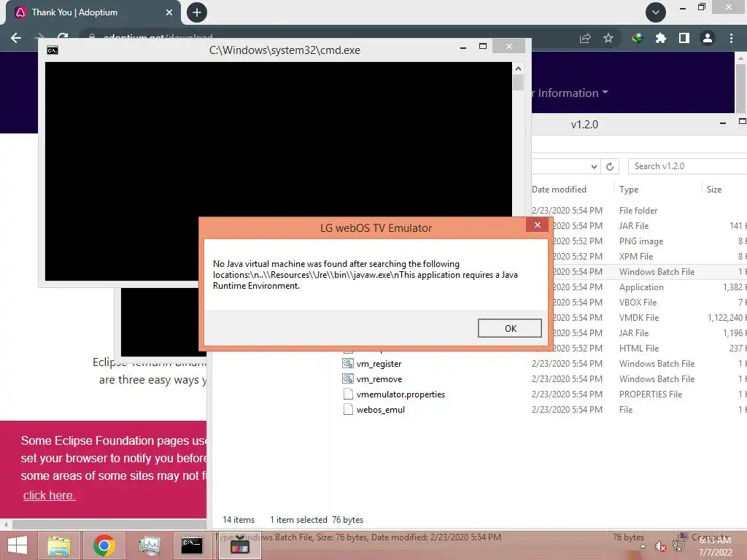
Task: Click the PNG image type cell
Action: click(x=641, y=241)
